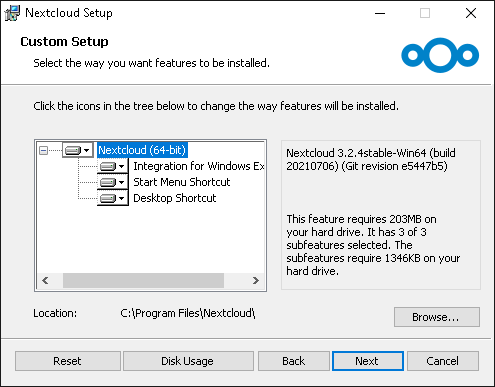This screenshot has width=495, height=387.
Task: Close the Nextcloud Setup window
Action: pyautogui.click(x=471, y=13)
